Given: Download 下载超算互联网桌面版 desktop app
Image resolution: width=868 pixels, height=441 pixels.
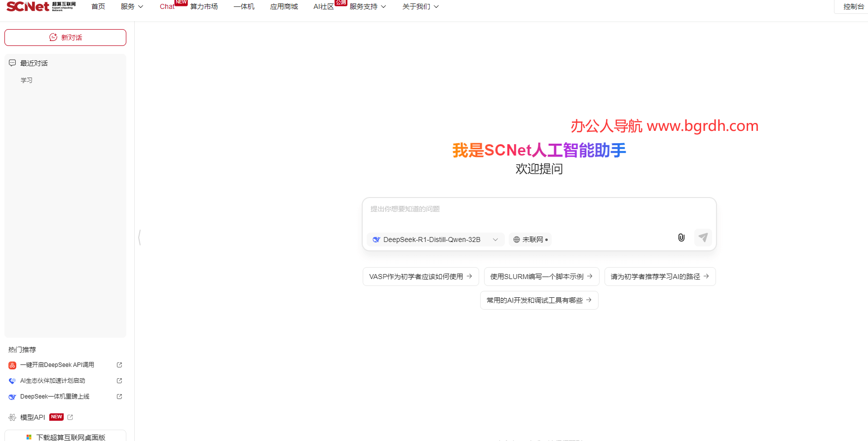Looking at the screenshot, I should 65,437.
